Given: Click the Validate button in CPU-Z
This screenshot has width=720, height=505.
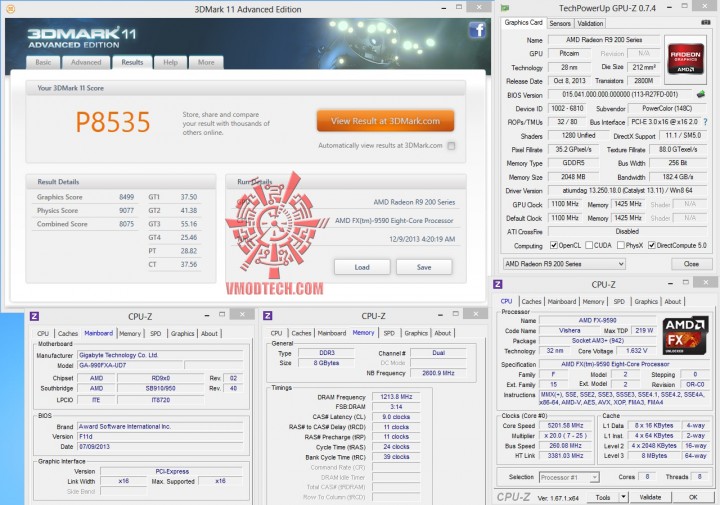Looking at the screenshot, I should point(650,497).
